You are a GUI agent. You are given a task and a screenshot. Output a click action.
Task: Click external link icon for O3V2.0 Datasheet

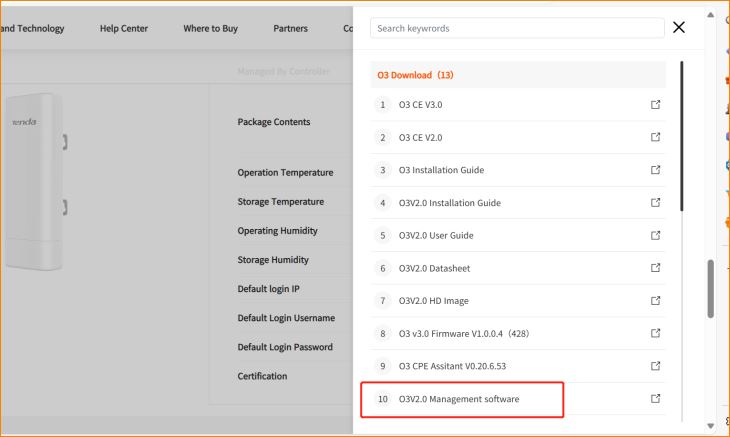click(656, 268)
